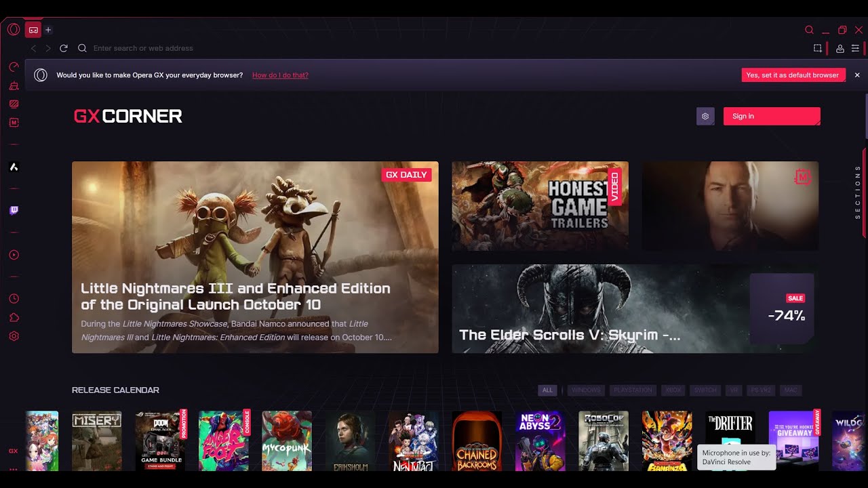Open the striped-square sidebar panel icon
Viewport: 868px width, 488px height.
[14, 104]
